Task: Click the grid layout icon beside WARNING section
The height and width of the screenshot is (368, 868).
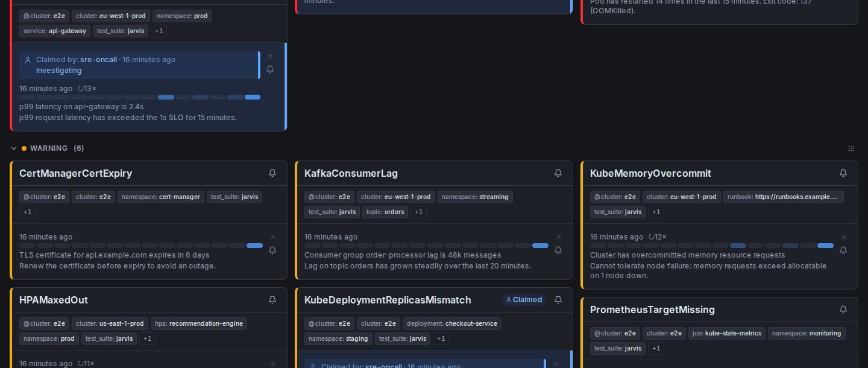Action: 851,148
